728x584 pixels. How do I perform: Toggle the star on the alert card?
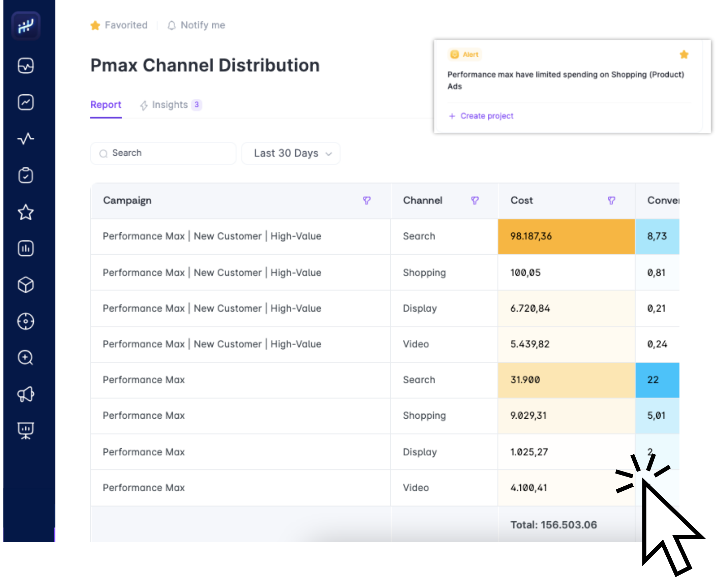click(684, 55)
